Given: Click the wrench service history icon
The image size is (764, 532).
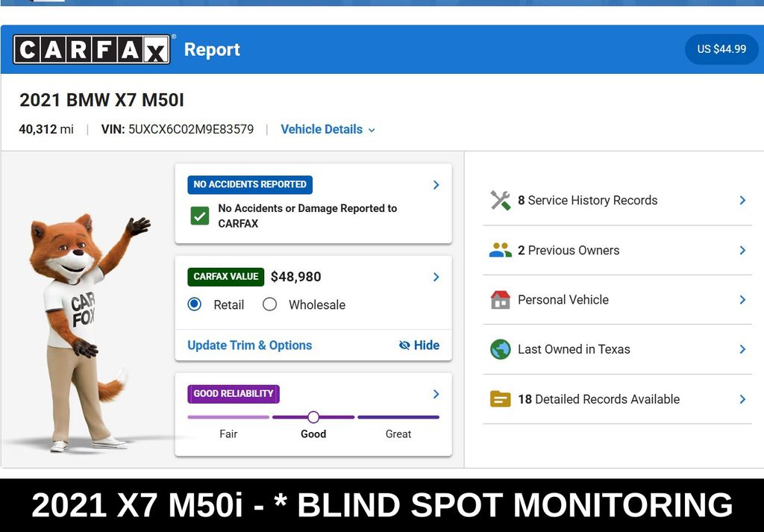Looking at the screenshot, I should click(500, 200).
